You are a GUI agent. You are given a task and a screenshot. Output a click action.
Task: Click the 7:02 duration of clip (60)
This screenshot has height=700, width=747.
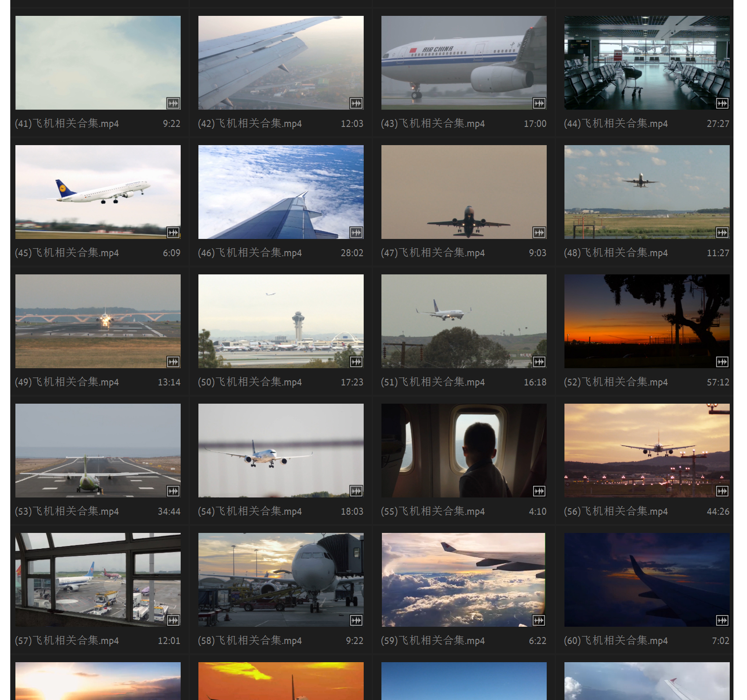[x=720, y=641]
